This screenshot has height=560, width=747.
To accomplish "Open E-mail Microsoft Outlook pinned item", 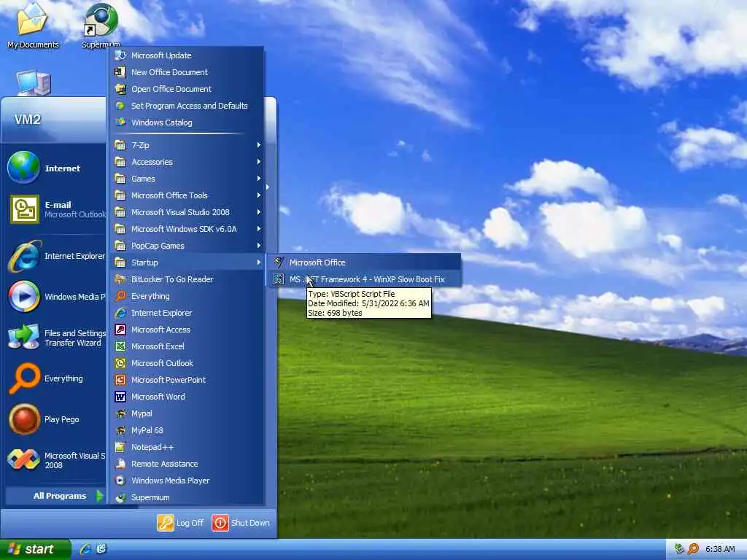I will (x=54, y=209).
